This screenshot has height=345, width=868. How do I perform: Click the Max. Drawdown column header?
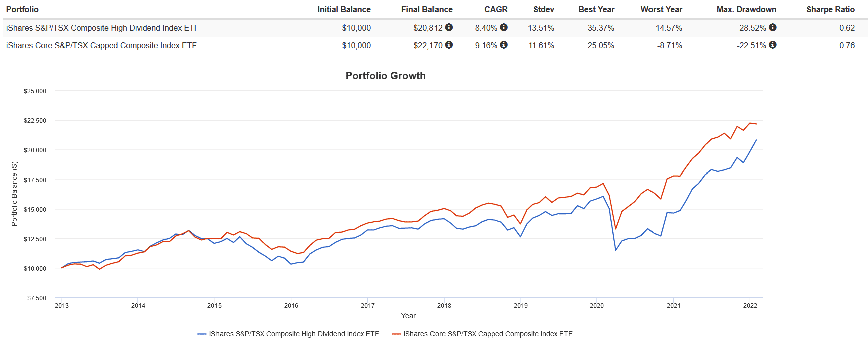(x=746, y=9)
